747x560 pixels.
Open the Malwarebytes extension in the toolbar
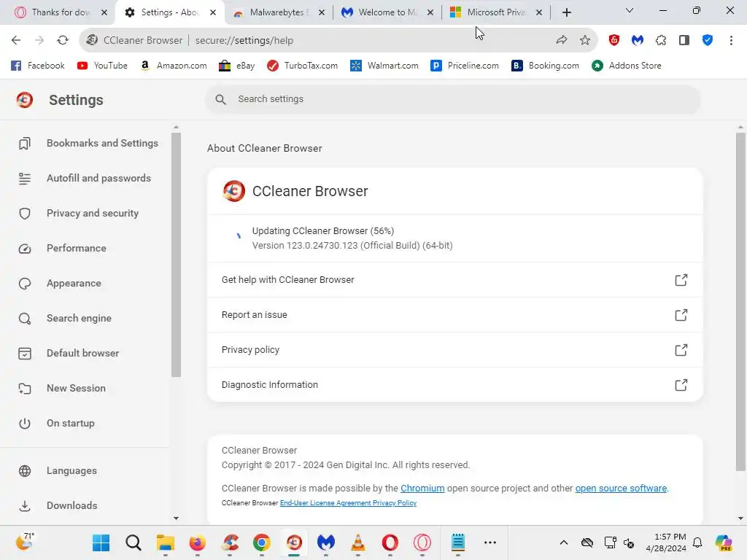click(638, 41)
